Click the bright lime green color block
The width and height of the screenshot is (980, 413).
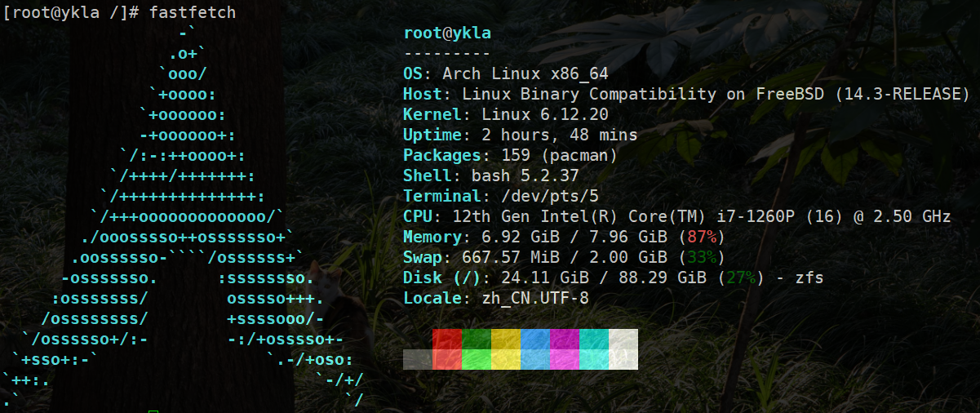476,359
